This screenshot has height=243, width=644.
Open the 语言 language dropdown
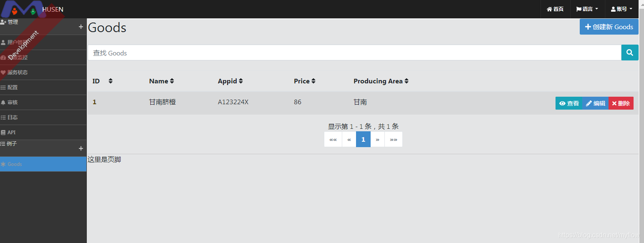point(587,9)
